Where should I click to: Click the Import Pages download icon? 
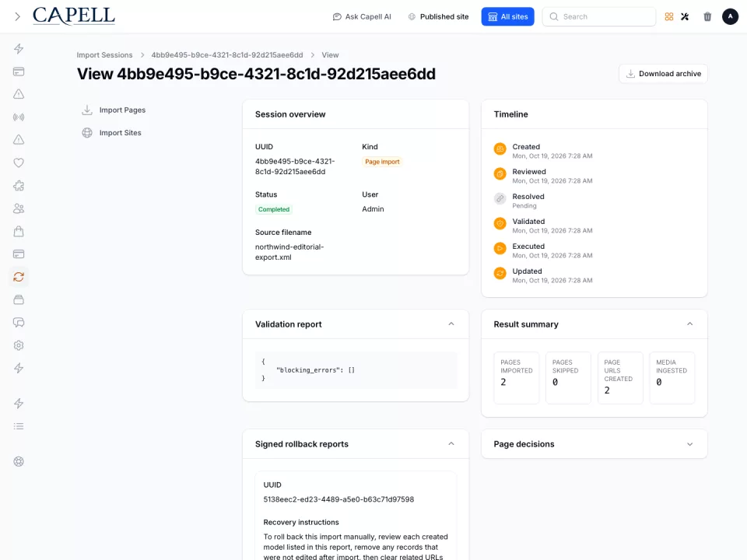click(x=87, y=110)
